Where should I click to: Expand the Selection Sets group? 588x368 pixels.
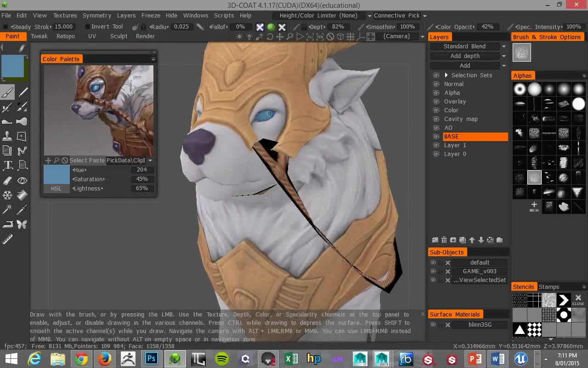coord(446,75)
